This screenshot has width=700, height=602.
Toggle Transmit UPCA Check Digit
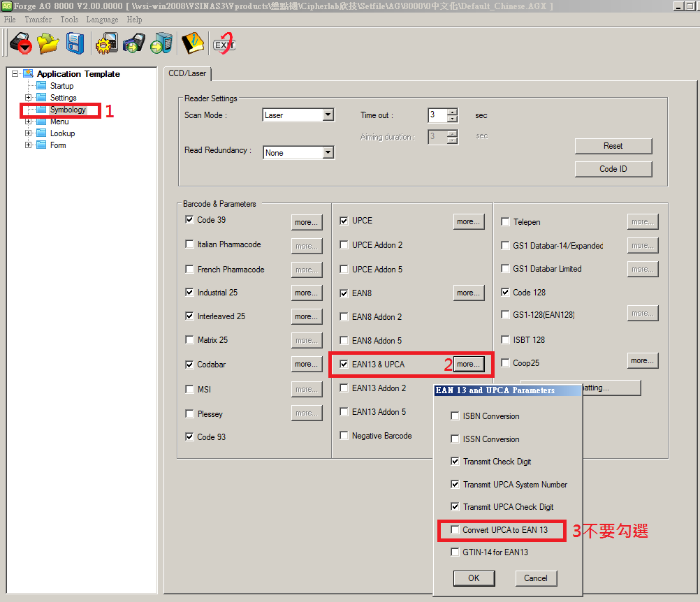455,506
